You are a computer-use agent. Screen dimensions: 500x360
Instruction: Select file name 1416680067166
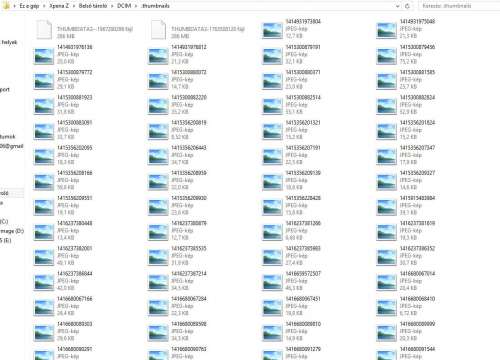(75, 299)
